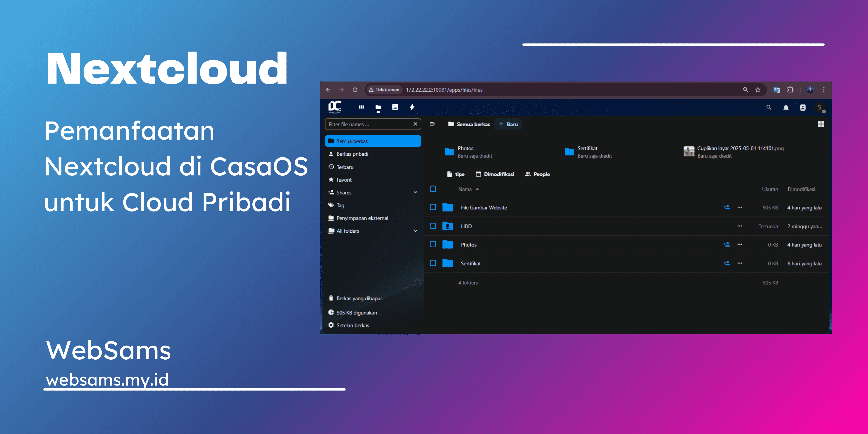This screenshot has width=868, height=434.
Task: Open the Dashboard app icon
Action: coord(361,107)
